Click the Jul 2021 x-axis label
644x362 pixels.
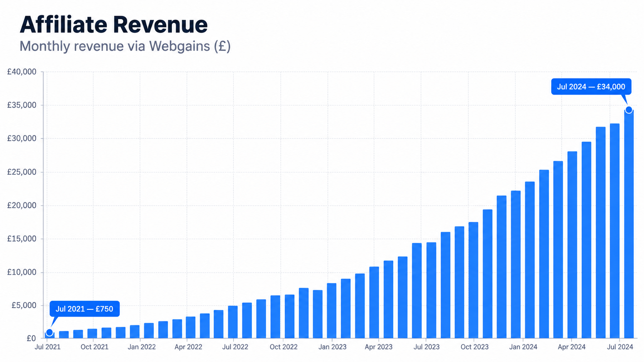click(47, 347)
